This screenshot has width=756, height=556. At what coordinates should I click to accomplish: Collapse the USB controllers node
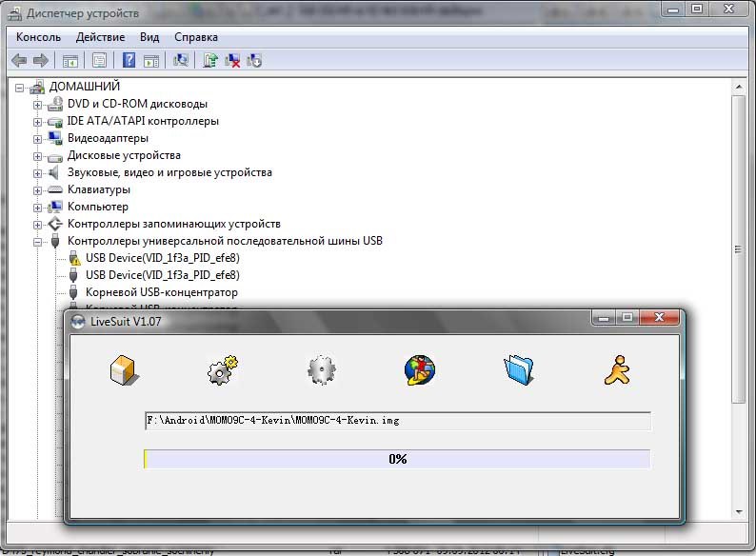pos(37,242)
